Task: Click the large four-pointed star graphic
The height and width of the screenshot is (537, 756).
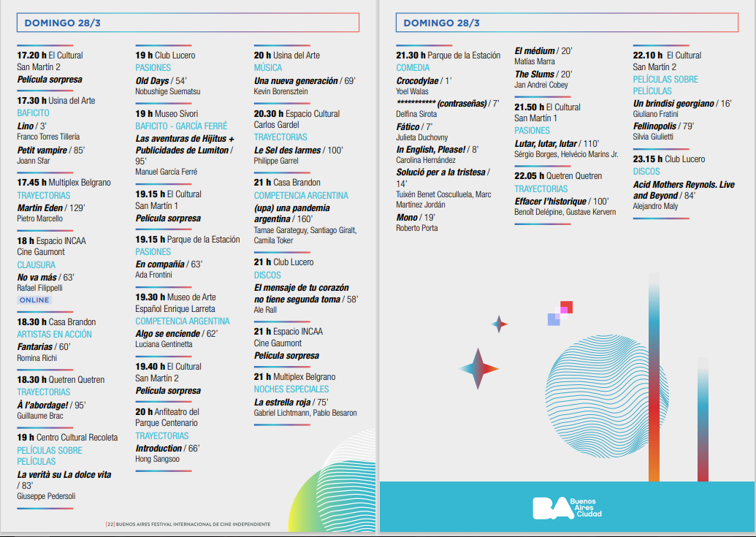Action: pyautogui.click(x=478, y=369)
